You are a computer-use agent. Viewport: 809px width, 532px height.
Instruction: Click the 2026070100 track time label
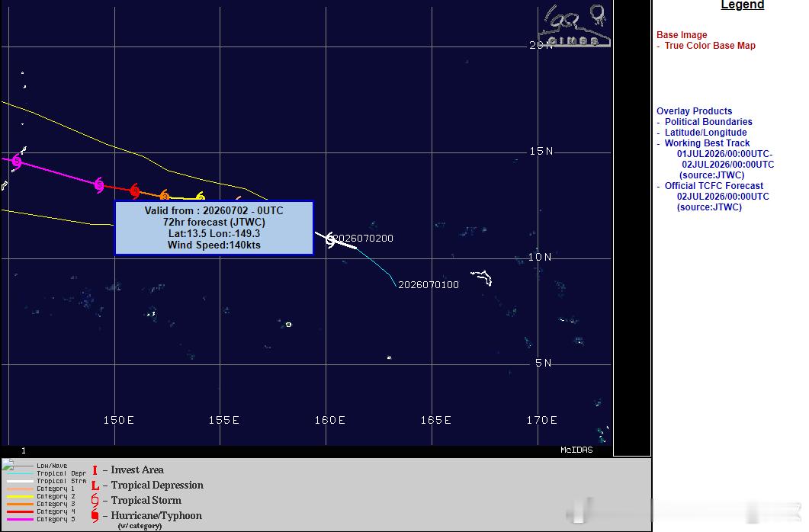[429, 284]
